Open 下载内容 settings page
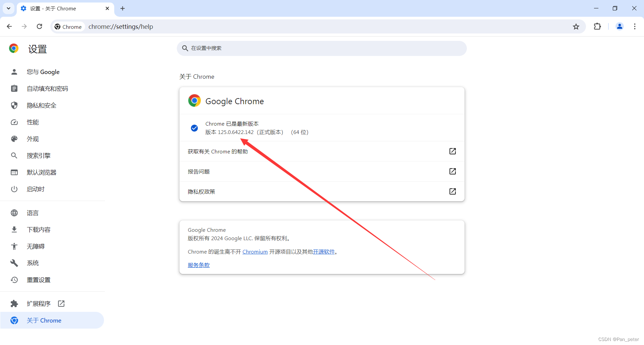The height and width of the screenshot is (345, 644). click(x=52, y=230)
